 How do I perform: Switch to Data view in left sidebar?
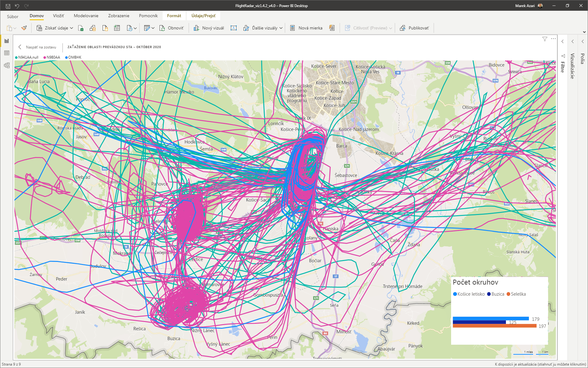(7, 53)
